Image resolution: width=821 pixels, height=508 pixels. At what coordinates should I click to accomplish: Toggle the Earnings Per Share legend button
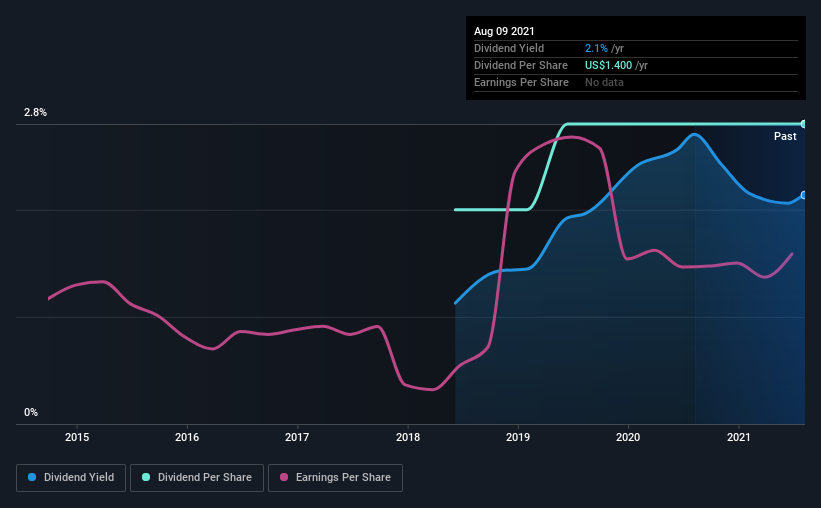(335, 478)
